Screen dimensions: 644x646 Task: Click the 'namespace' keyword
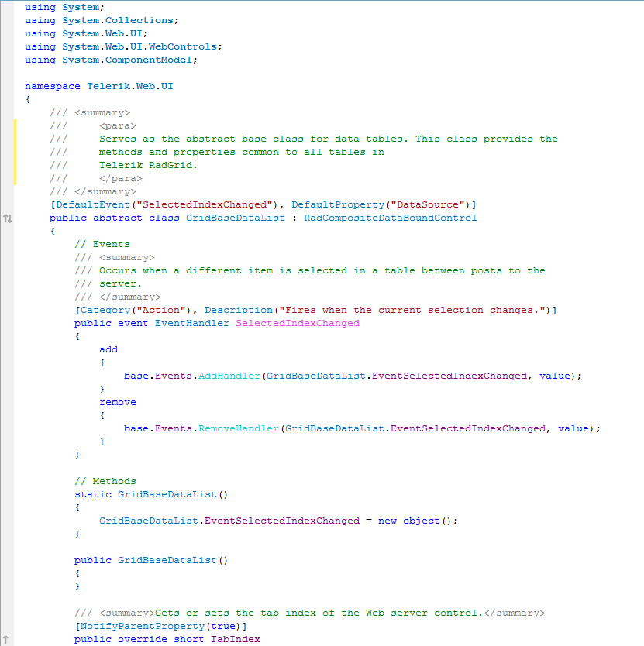(53, 87)
